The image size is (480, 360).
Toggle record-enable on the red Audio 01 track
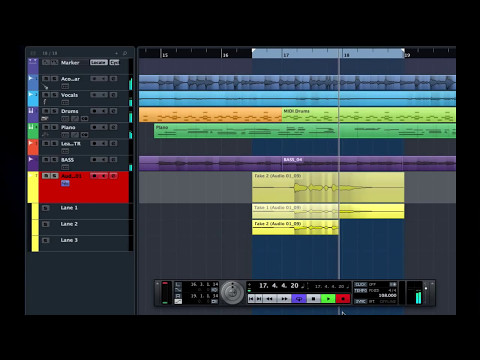95,176
